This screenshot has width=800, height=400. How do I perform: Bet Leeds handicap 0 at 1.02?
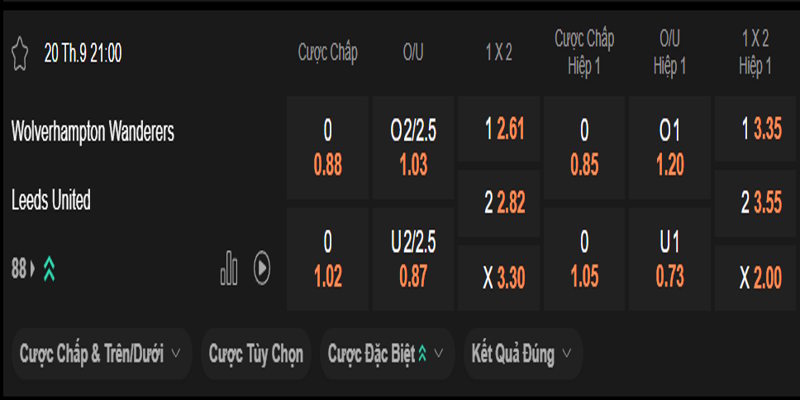click(328, 259)
